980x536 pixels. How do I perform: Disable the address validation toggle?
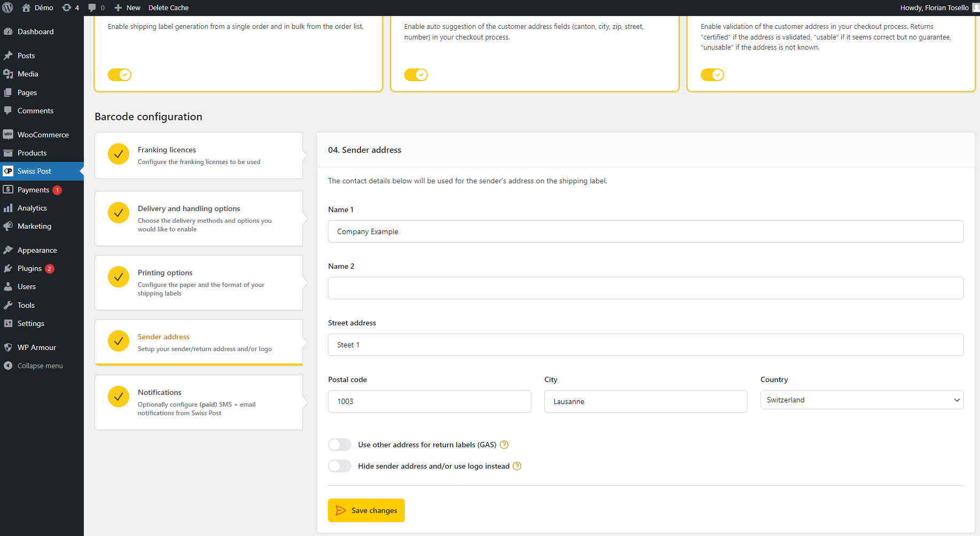[x=712, y=75]
